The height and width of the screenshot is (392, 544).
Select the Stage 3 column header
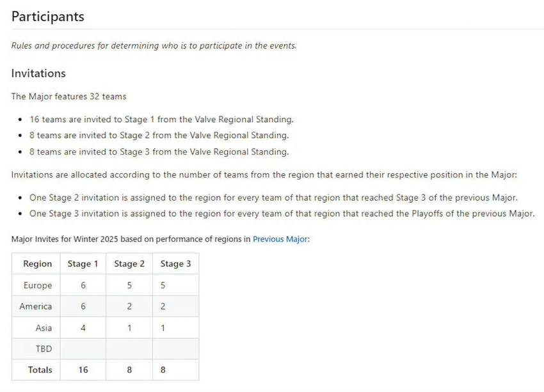[175, 263]
